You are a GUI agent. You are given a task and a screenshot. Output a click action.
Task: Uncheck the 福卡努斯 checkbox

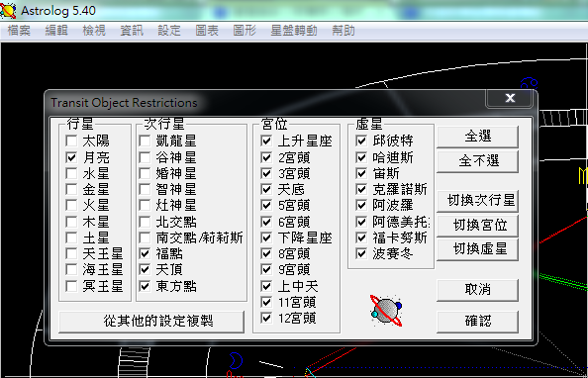[x=361, y=237]
